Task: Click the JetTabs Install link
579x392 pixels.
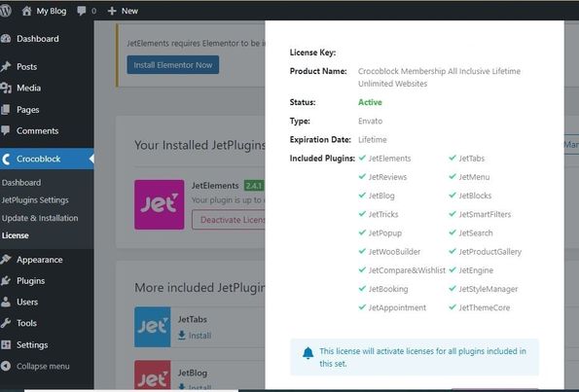Action: (199, 336)
